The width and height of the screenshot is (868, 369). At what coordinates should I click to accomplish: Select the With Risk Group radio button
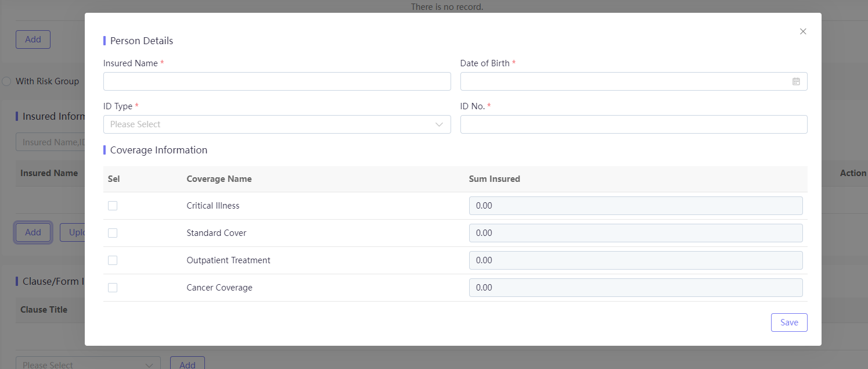tap(6, 81)
